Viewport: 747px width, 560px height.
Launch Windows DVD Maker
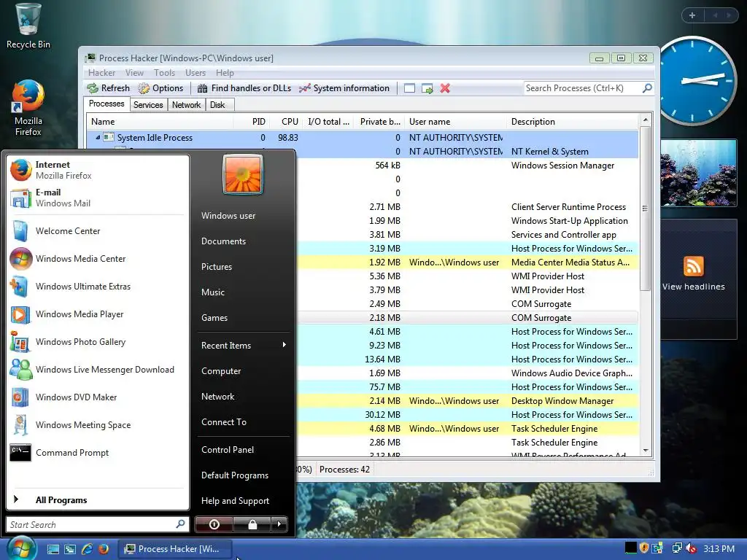(98, 397)
